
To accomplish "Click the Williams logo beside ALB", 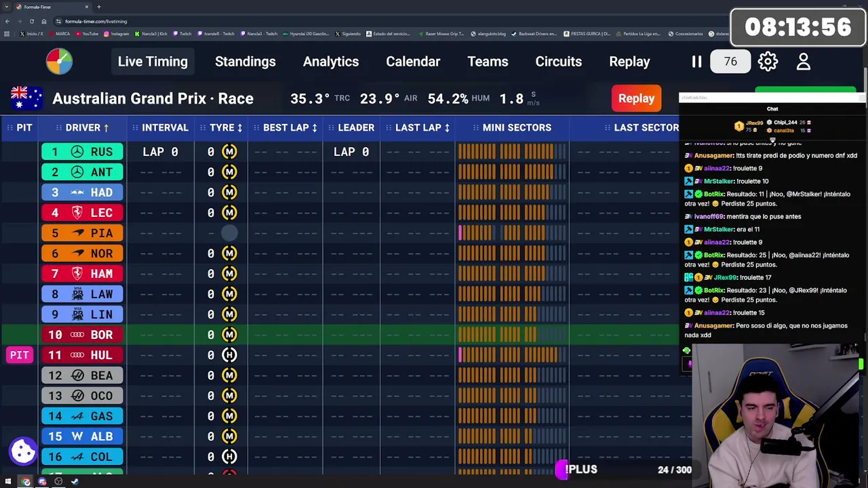I will click(x=77, y=436).
